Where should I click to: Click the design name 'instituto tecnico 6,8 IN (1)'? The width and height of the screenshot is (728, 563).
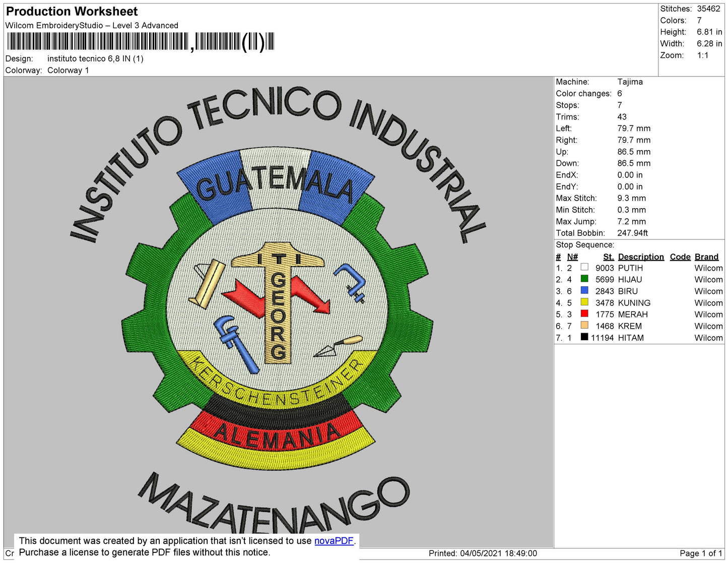point(95,59)
